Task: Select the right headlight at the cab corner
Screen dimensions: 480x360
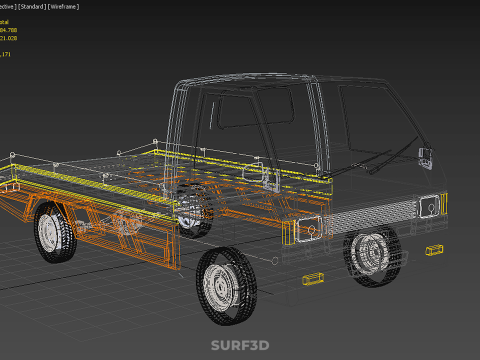Action: point(429,207)
